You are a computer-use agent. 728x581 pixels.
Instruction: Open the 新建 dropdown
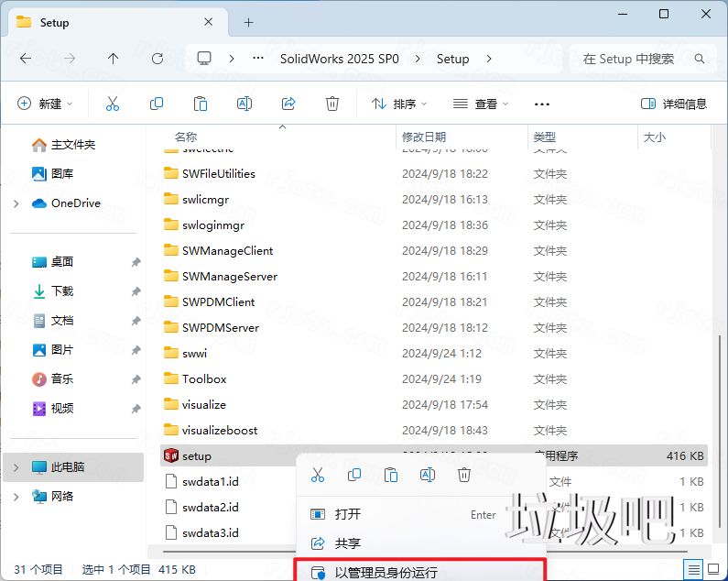pos(45,104)
